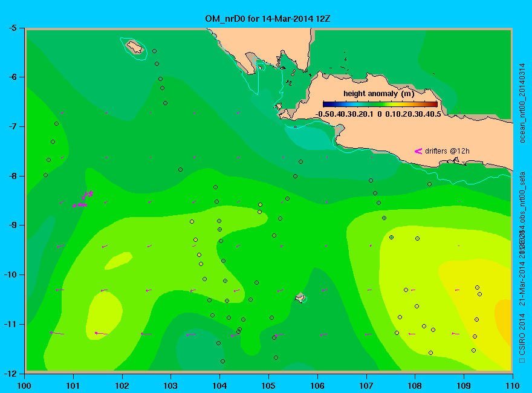532x393 pixels.
Task: Click the green middle of the colorbar
Action: pyautogui.click(x=380, y=104)
